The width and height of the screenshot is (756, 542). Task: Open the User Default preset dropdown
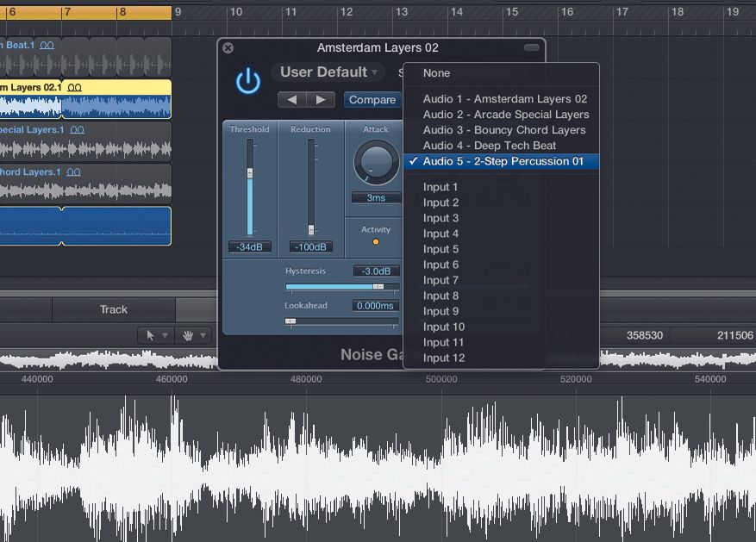click(x=327, y=72)
